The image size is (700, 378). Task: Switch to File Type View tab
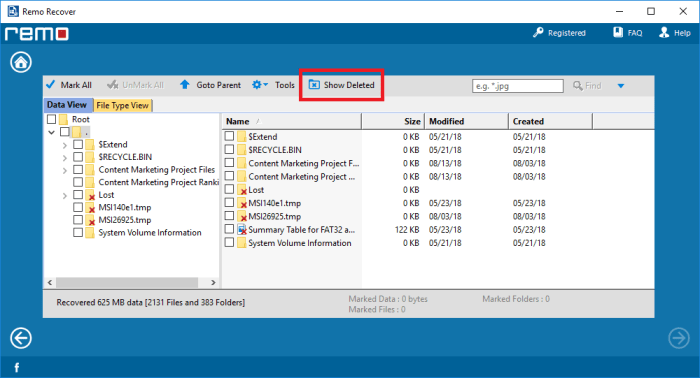123,105
